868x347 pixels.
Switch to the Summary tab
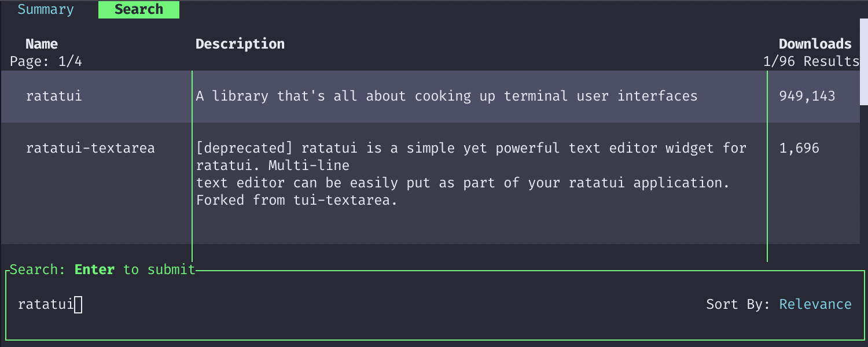click(46, 10)
